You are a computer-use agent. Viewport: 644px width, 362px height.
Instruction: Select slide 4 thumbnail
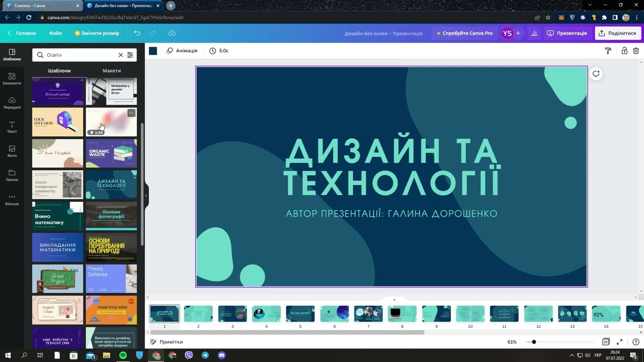pyautogui.click(x=266, y=313)
